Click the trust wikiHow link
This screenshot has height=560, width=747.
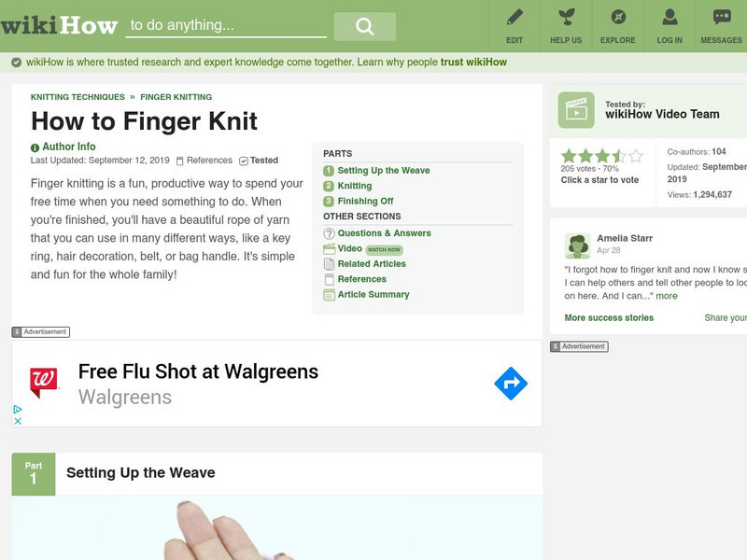tap(473, 63)
